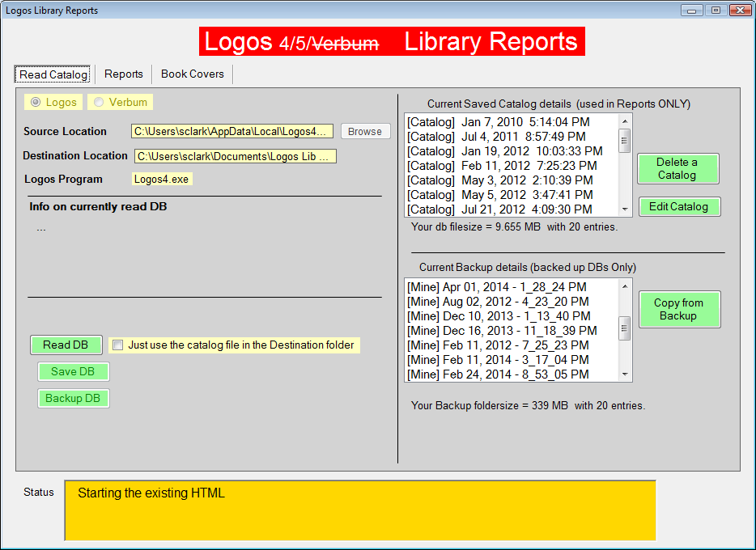756x550 pixels.
Task: Maximize the Logos Library Reports window
Action: [x=716, y=11]
